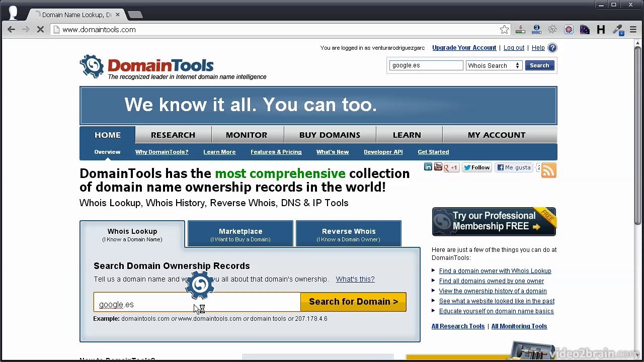Click the page vertical scrollbar thumb
The image size is (644, 362).
click(638, 135)
